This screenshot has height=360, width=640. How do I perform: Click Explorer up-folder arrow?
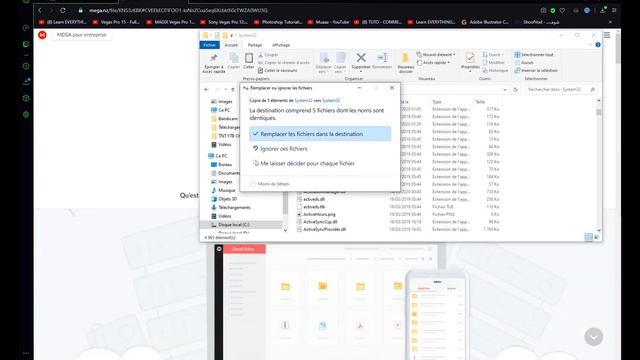pos(233,89)
